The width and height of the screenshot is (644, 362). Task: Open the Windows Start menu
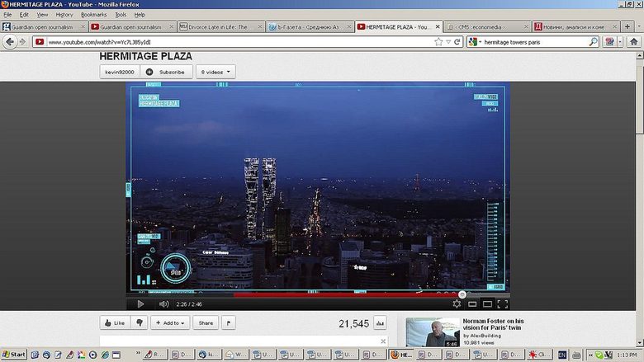(x=13, y=355)
